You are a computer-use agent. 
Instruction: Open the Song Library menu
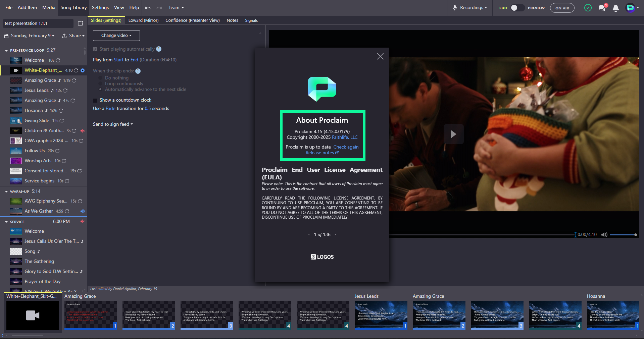point(73,8)
